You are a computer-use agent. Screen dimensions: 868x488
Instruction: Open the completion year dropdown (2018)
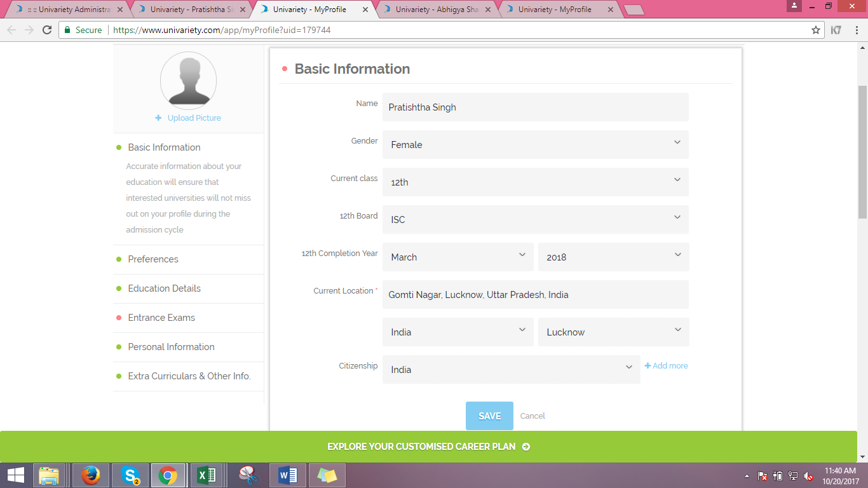pyautogui.click(x=614, y=257)
